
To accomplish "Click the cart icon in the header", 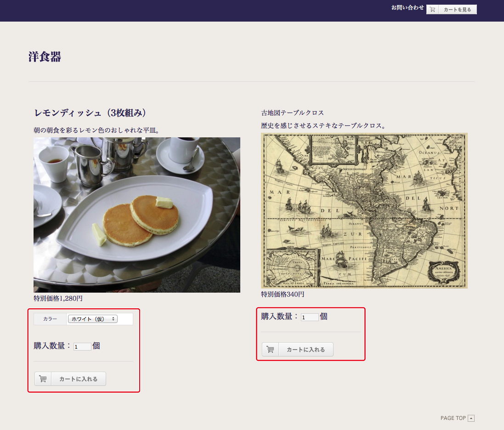I will coord(432,10).
